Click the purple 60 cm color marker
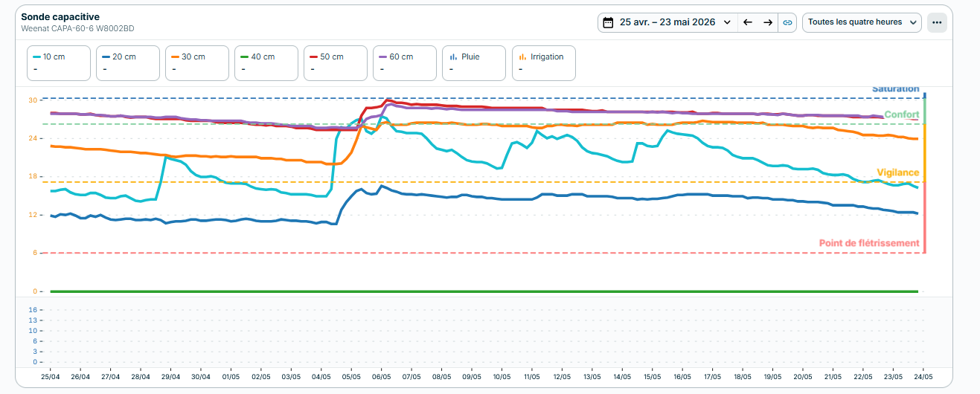 [383, 56]
